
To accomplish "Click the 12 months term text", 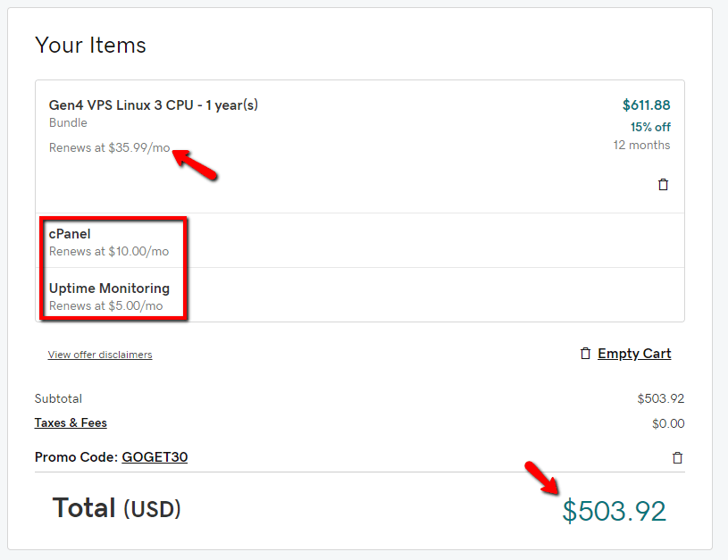I will click(x=641, y=145).
